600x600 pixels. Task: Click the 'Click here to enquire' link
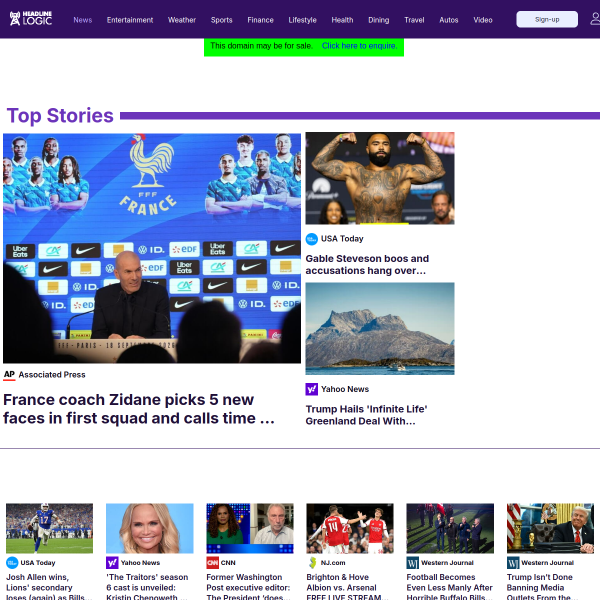click(x=359, y=46)
